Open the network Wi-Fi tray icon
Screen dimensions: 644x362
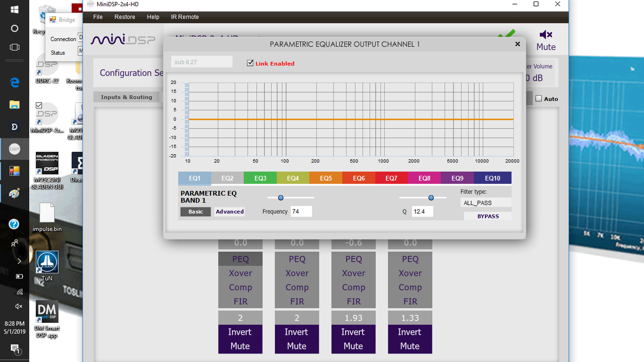point(19,291)
